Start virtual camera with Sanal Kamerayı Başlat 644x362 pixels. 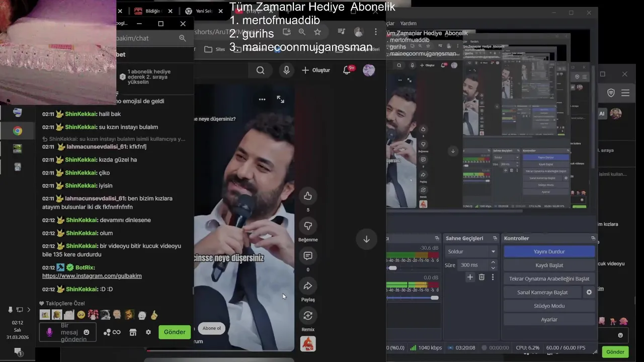point(542,292)
